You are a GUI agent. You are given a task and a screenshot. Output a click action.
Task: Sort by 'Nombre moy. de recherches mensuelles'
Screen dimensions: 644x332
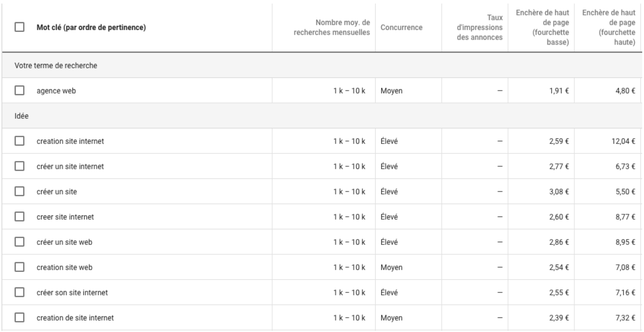pos(332,27)
